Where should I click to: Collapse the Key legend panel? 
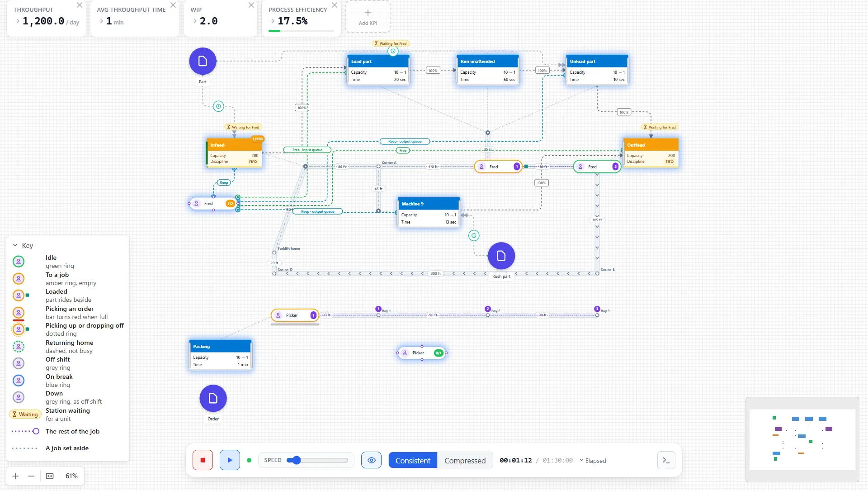click(x=15, y=245)
